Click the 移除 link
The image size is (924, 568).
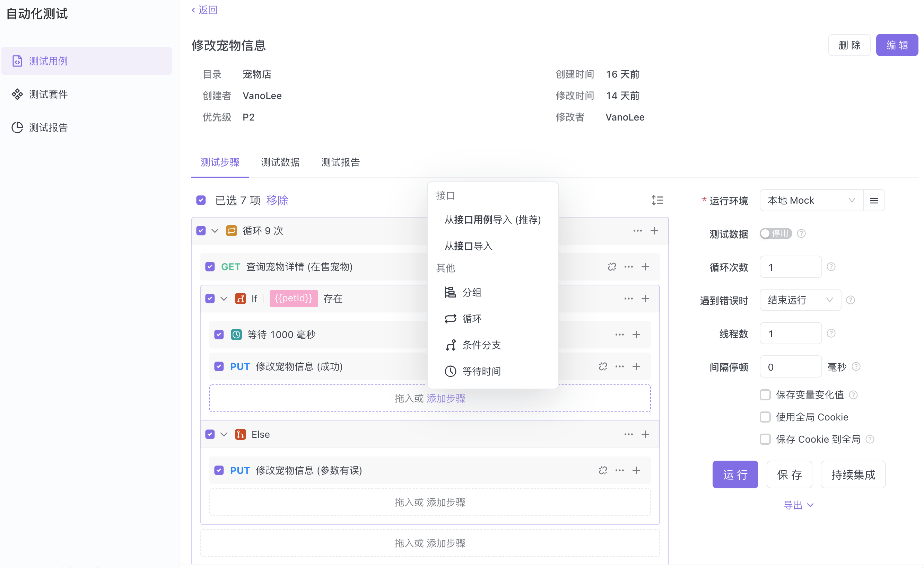[277, 200]
